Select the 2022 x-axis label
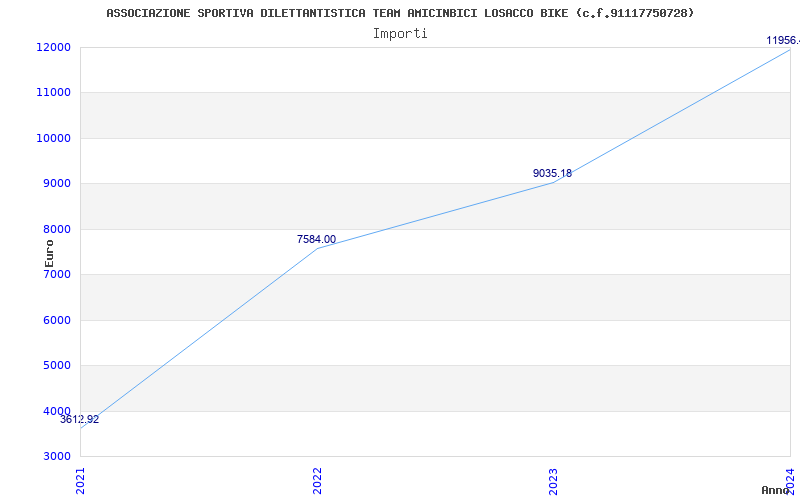This screenshot has height=500, width=800. [317, 481]
